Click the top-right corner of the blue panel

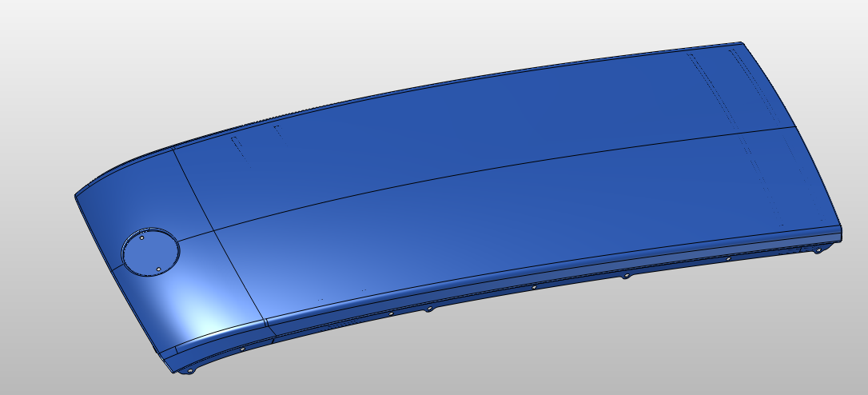pos(742,42)
